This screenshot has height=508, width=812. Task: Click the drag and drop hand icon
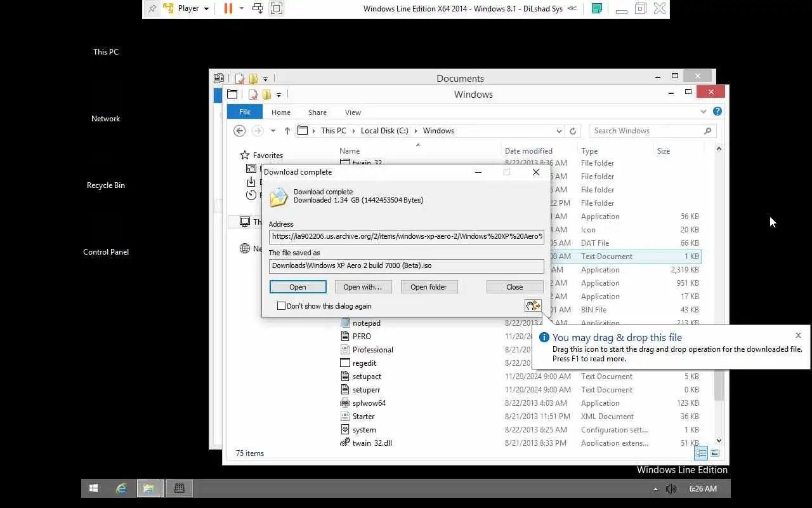pos(533,305)
